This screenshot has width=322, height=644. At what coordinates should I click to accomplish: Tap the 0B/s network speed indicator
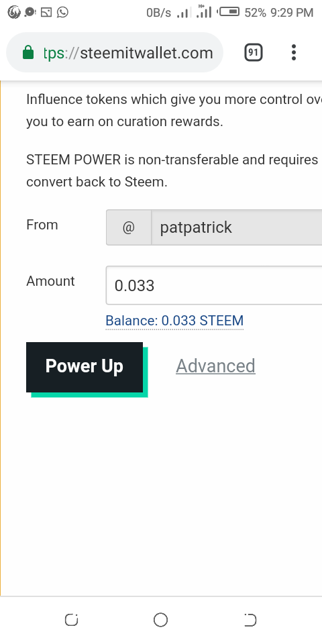(158, 13)
